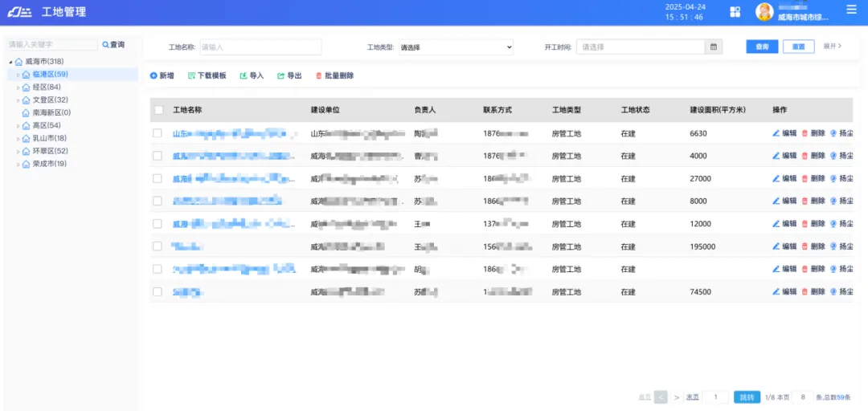Select 荣成市(19) in the region tree

tap(49, 164)
